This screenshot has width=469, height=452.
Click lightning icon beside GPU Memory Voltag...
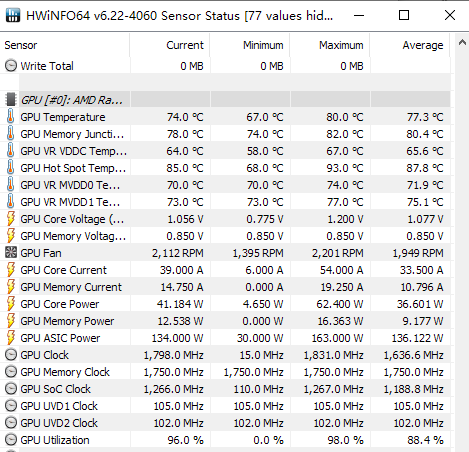click(11, 236)
